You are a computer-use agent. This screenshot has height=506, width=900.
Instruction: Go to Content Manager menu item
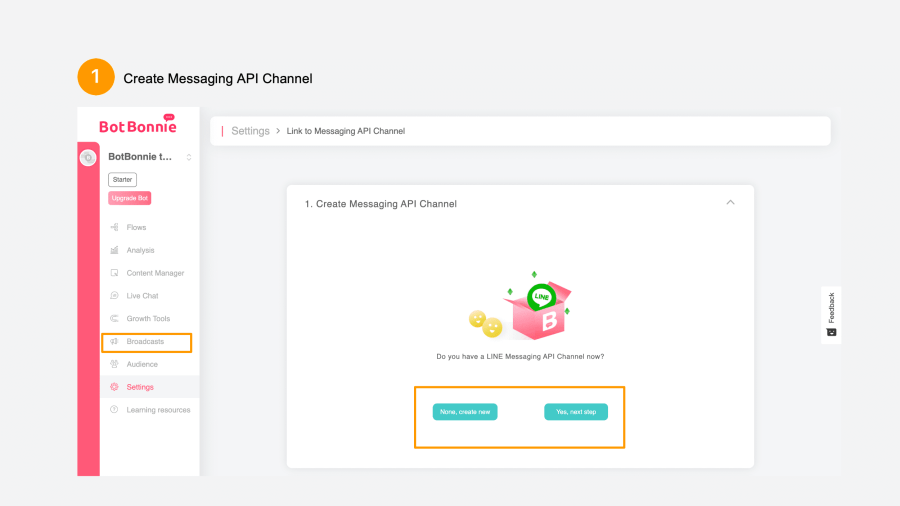point(155,273)
